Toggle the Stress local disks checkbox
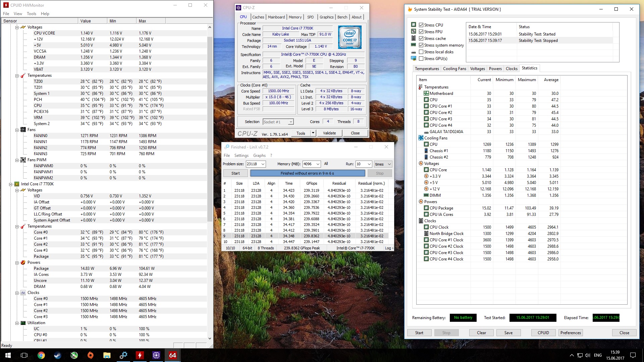Image resolution: width=644 pixels, height=362 pixels. pos(421,52)
